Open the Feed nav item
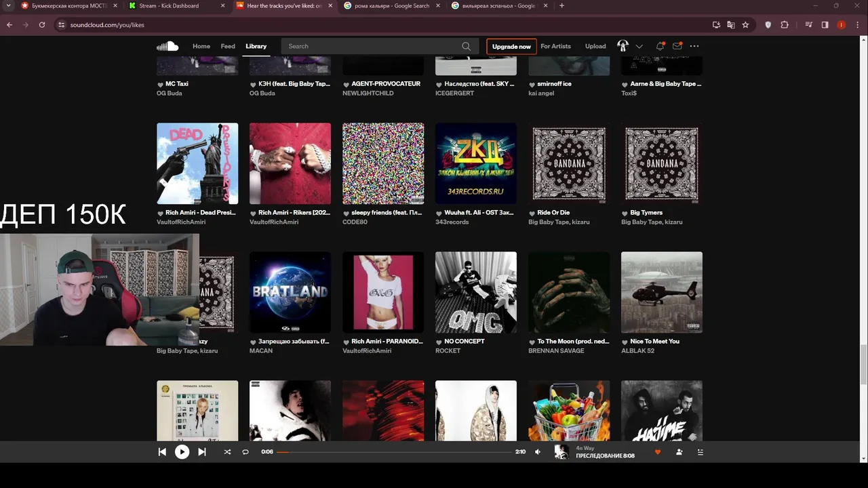Screen dimensions: 868x488 point(228,46)
